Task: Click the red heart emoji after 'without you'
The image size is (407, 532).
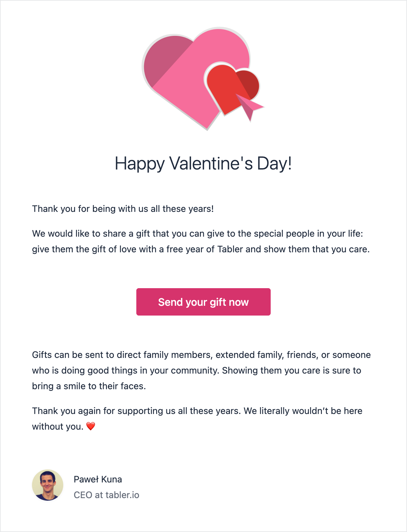Action: (x=91, y=426)
